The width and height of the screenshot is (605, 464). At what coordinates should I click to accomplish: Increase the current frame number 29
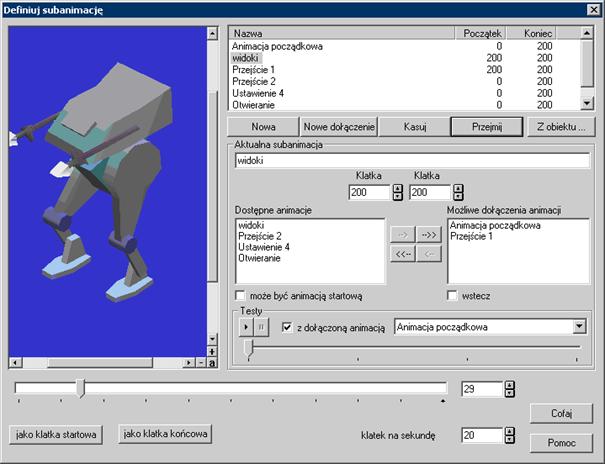pyautogui.click(x=510, y=385)
